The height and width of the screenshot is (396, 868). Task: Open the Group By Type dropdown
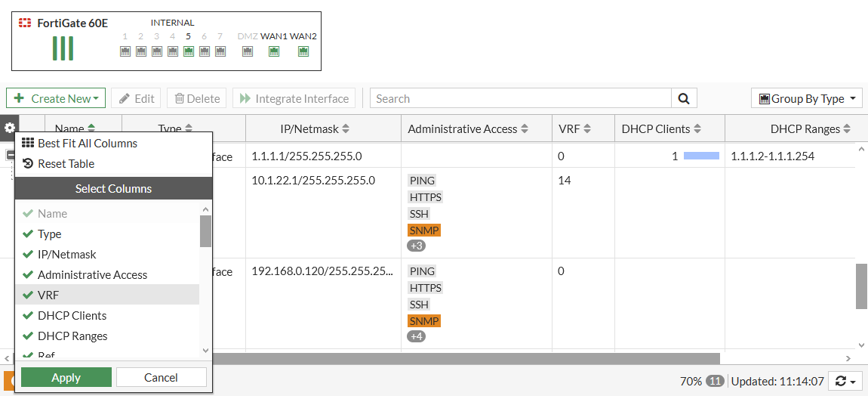click(807, 98)
